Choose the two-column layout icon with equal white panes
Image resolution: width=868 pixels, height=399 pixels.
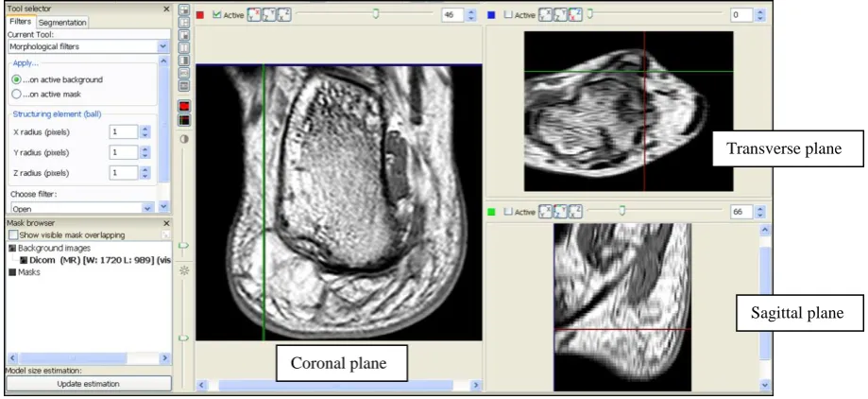184,47
